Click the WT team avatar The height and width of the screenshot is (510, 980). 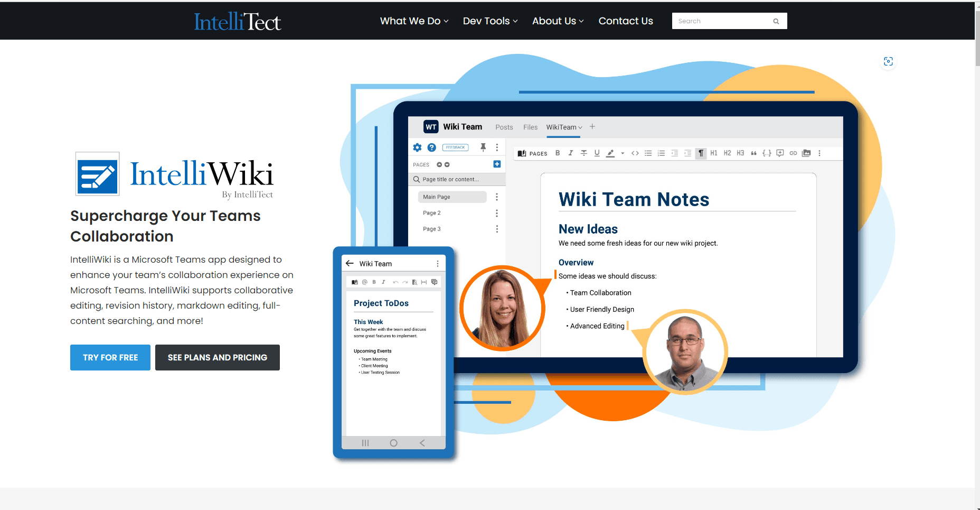431,127
